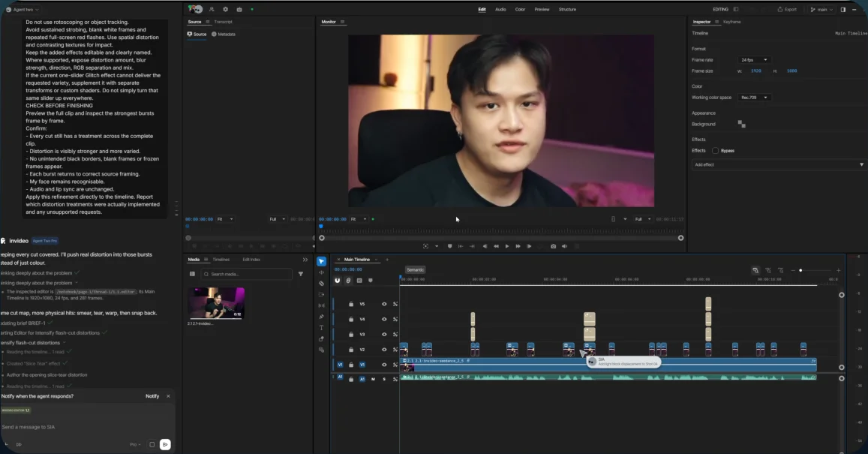
Task: Hide the V3 track with eye icon
Action: point(384,335)
